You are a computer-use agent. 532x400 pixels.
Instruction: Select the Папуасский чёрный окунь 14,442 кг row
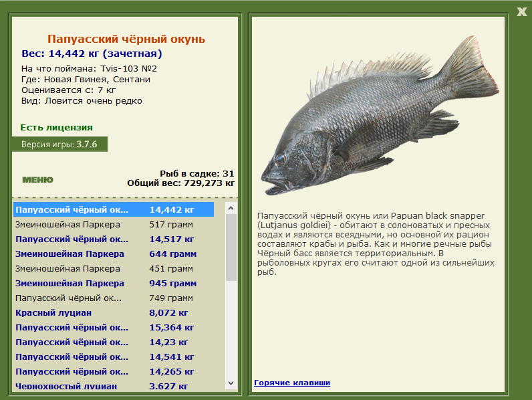(114, 209)
